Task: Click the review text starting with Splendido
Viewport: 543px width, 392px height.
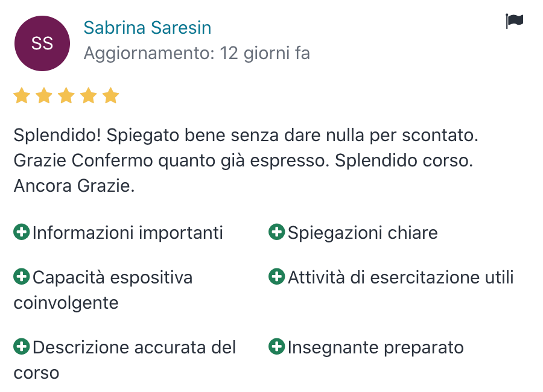Action: (246, 160)
